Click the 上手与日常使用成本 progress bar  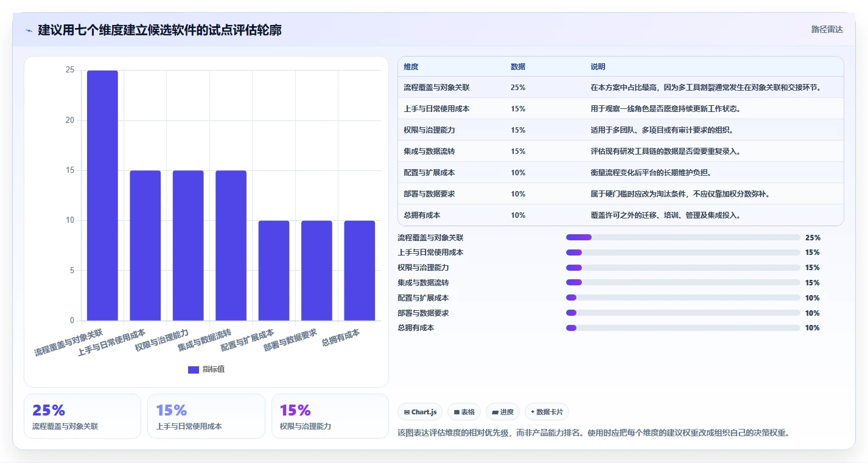pyautogui.click(x=683, y=252)
